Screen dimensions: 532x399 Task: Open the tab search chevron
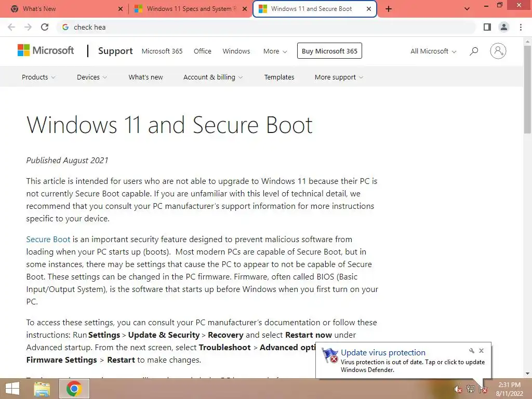tap(467, 9)
